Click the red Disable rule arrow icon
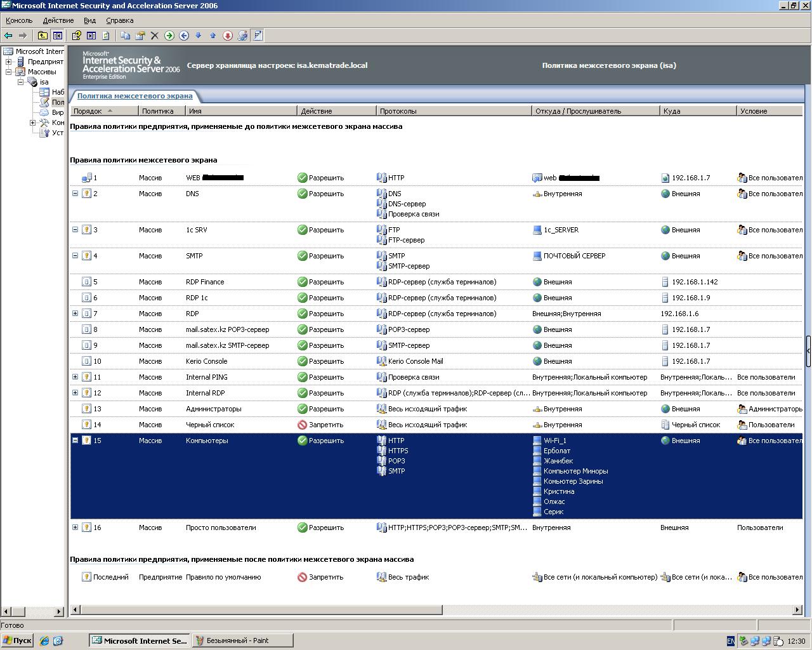The height and width of the screenshot is (650, 812). click(228, 36)
